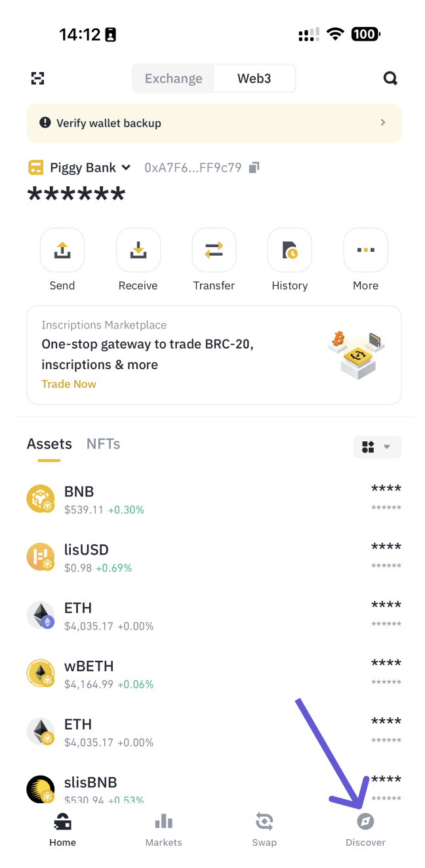Open the Markets tab
This screenshot has height=868, width=425.
point(163,829)
